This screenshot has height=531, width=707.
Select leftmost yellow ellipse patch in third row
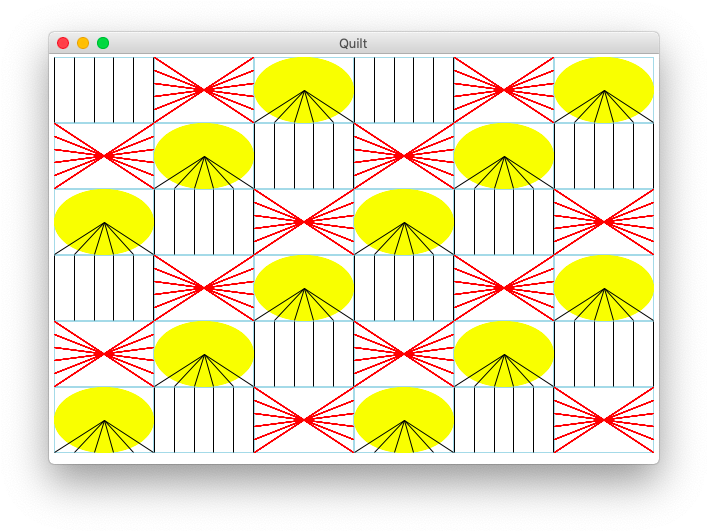[104, 222]
